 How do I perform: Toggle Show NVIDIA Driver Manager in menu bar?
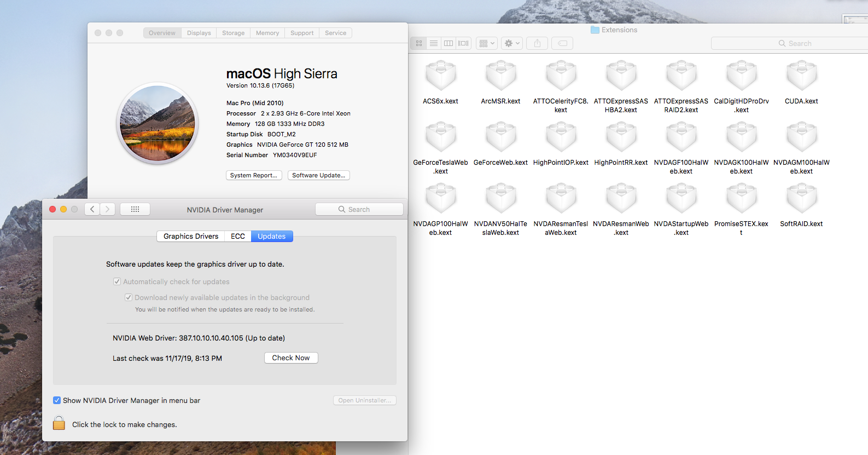tap(57, 400)
